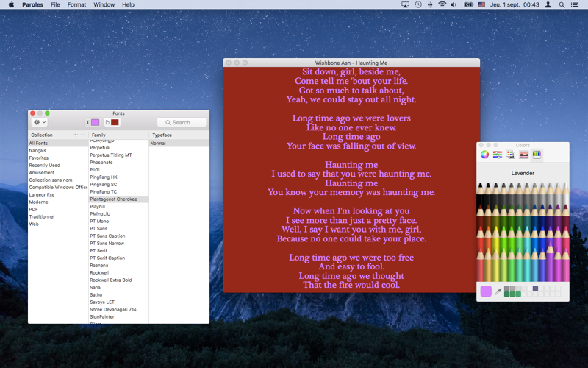Select the Web collection
This screenshot has width=588, height=368.
(x=58, y=224)
